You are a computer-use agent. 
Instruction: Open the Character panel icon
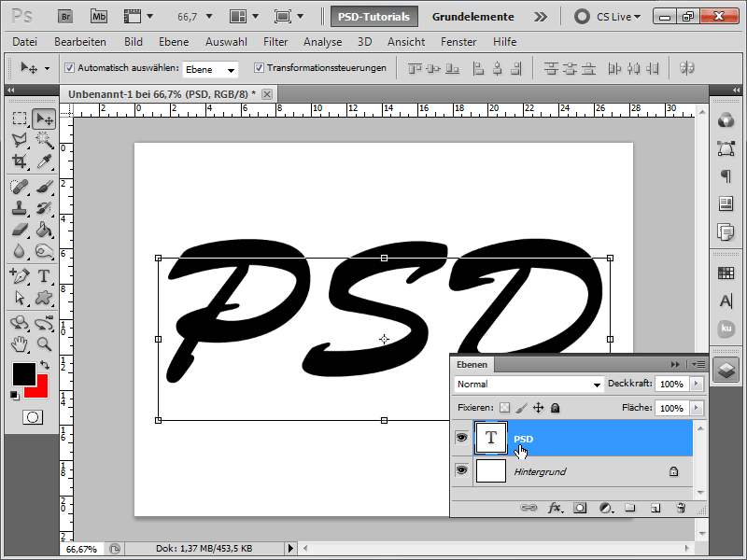click(x=726, y=301)
